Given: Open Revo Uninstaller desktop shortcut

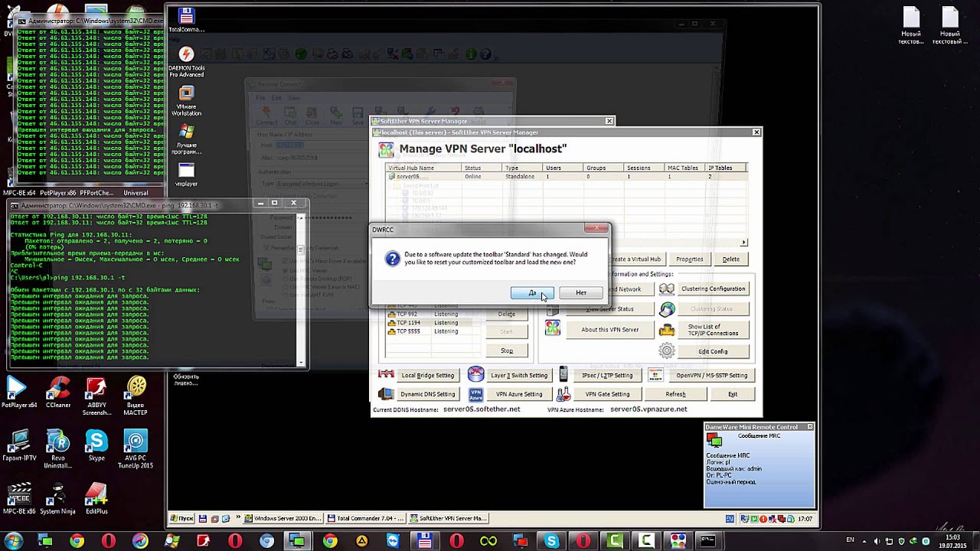Looking at the screenshot, I should 58,449.
